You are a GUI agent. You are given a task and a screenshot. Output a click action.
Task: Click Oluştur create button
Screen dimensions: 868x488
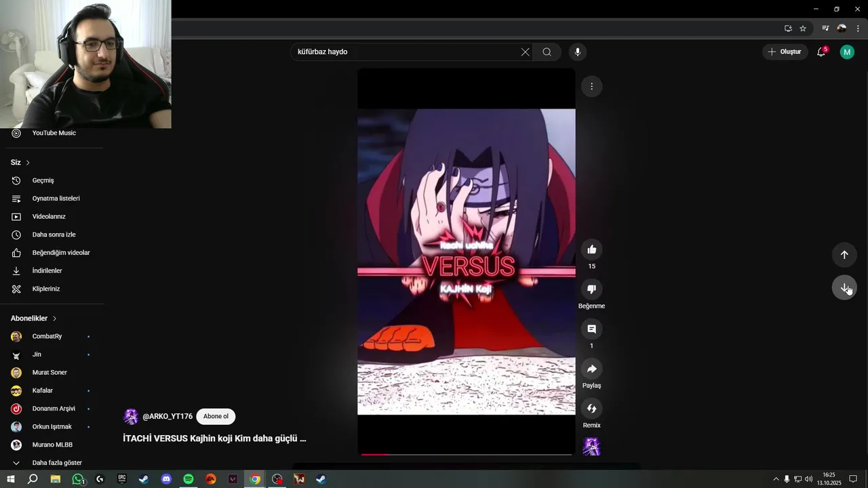point(785,52)
